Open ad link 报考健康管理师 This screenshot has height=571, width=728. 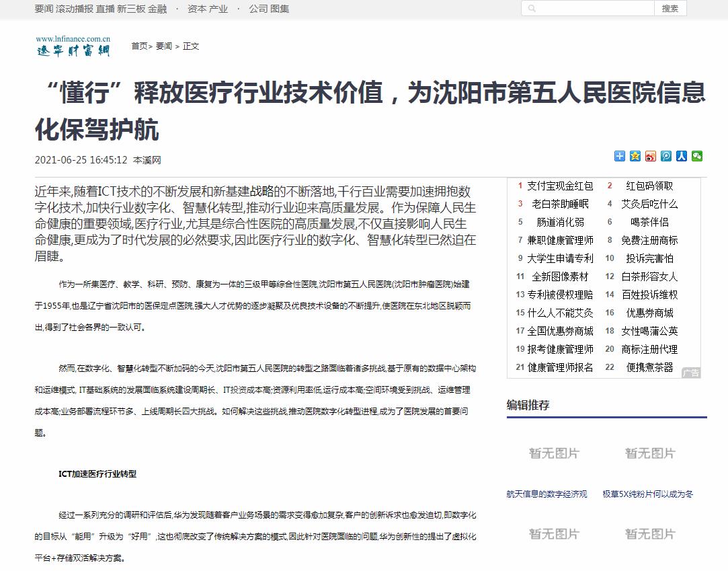pyautogui.click(x=560, y=349)
